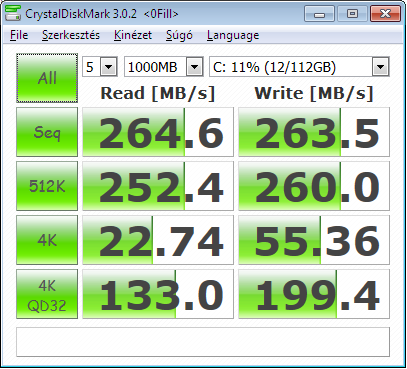Screen dimensions: 407x369
Task: Select the 4K QD32 read result 133.0
Action: 158,294
